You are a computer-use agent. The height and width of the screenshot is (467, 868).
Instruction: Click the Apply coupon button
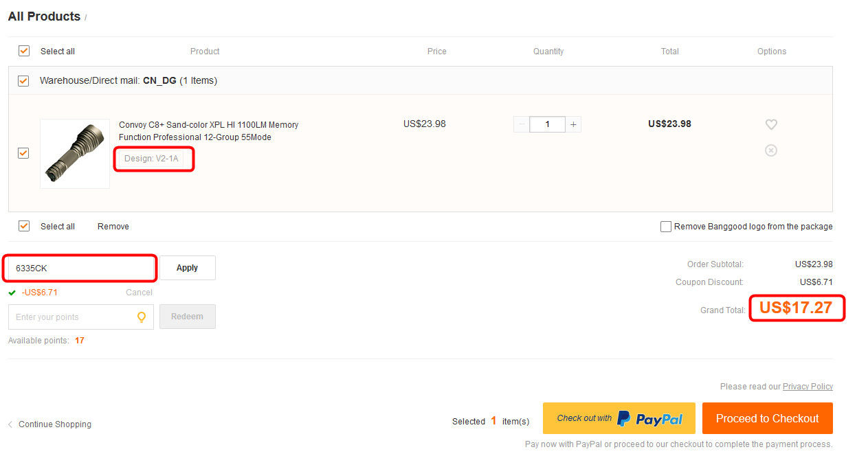188,268
